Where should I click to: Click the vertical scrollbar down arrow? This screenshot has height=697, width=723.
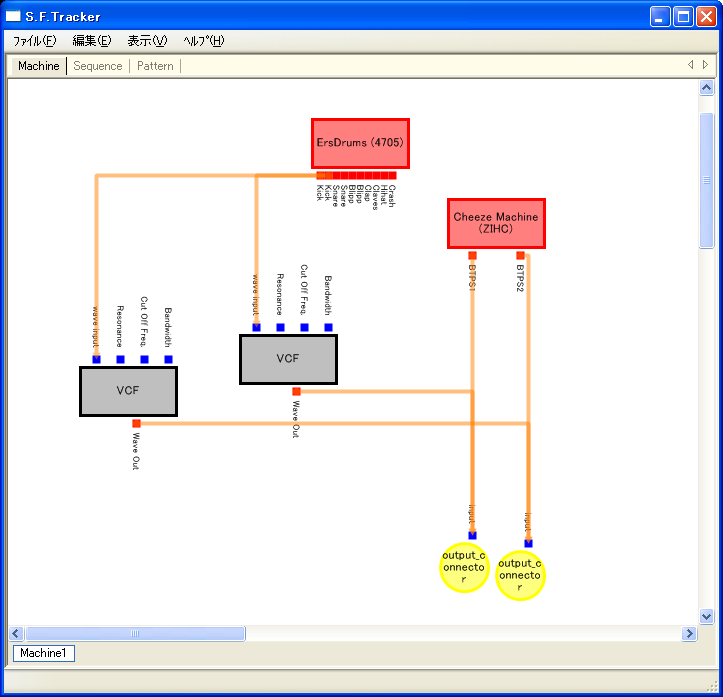click(x=707, y=617)
